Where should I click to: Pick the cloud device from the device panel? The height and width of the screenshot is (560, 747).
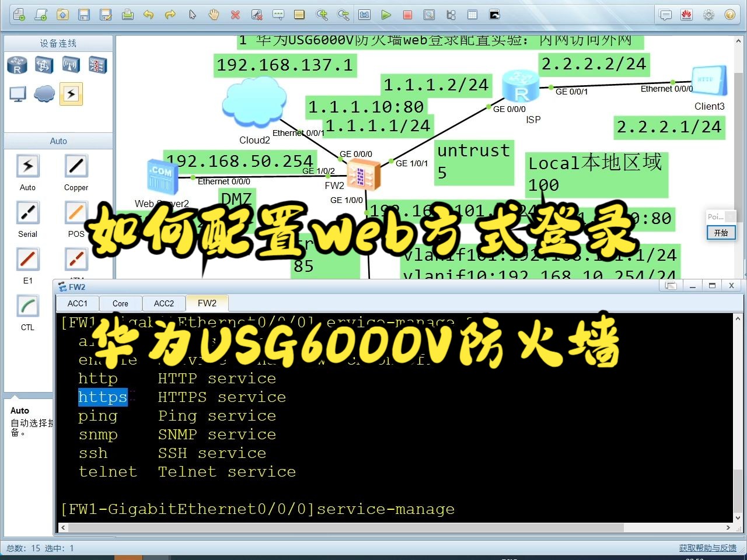[44, 93]
